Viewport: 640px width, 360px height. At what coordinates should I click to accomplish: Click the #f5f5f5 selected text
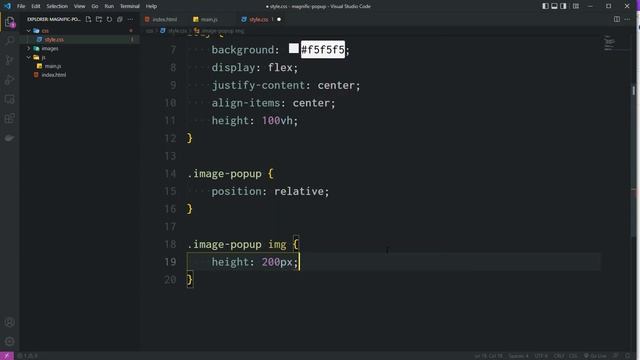tap(322, 50)
